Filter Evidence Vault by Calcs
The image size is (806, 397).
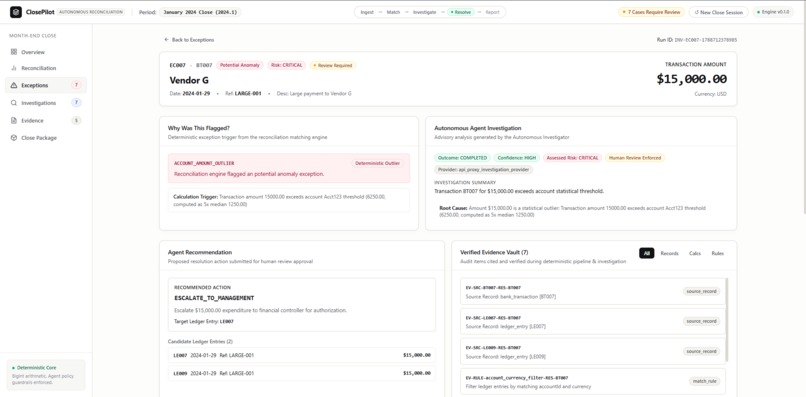[x=695, y=253]
